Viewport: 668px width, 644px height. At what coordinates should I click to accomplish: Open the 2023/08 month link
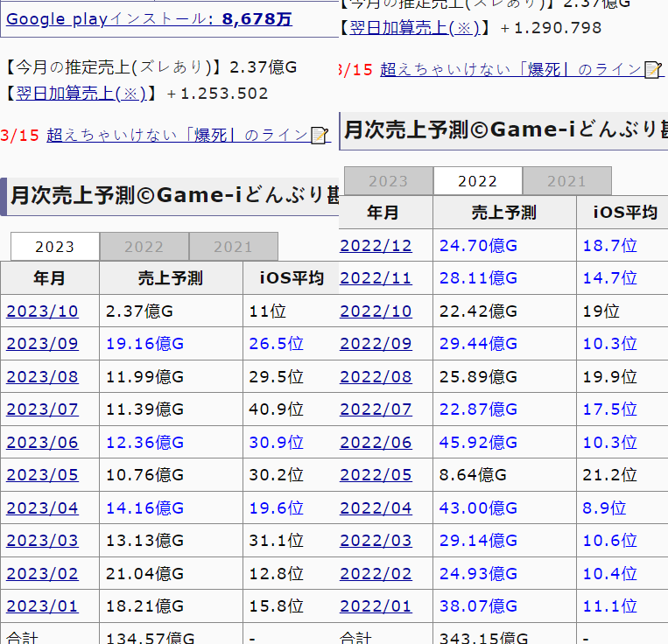pyautogui.click(x=42, y=377)
